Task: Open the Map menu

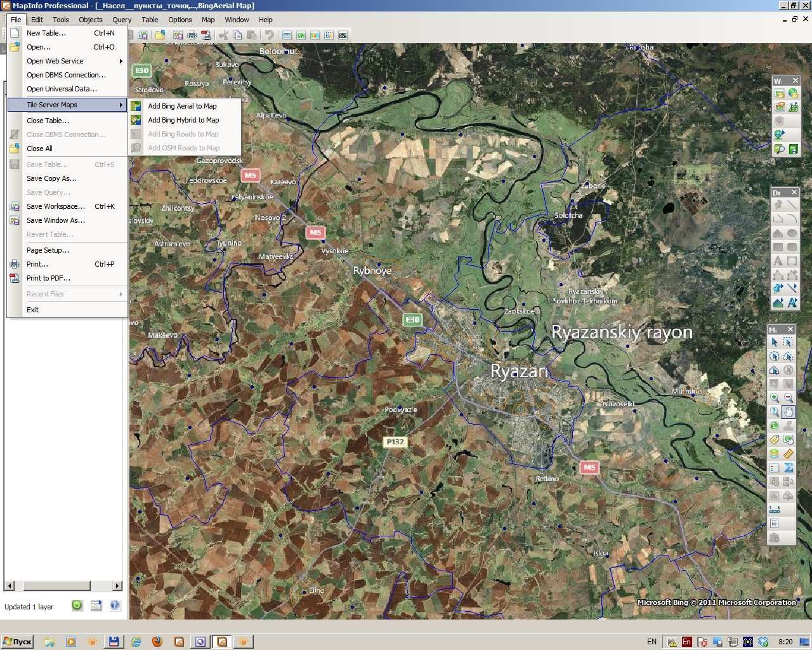Action: click(x=208, y=20)
